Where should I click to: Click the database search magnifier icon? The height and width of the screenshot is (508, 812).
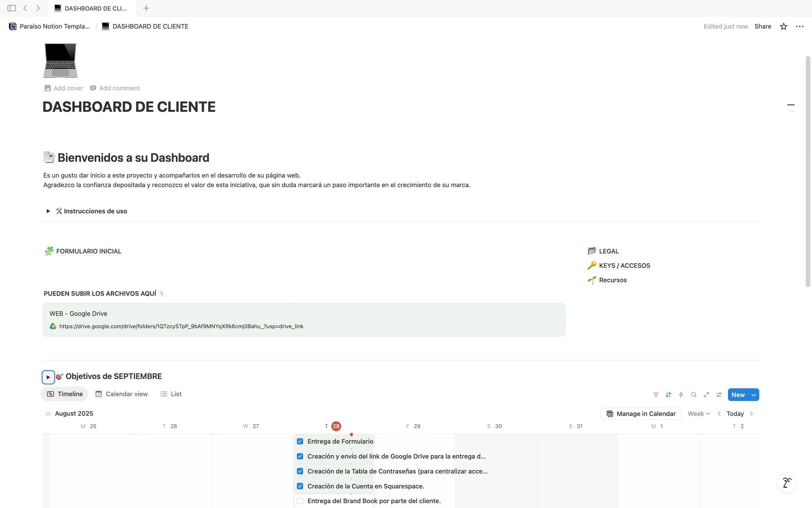coord(693,395)
